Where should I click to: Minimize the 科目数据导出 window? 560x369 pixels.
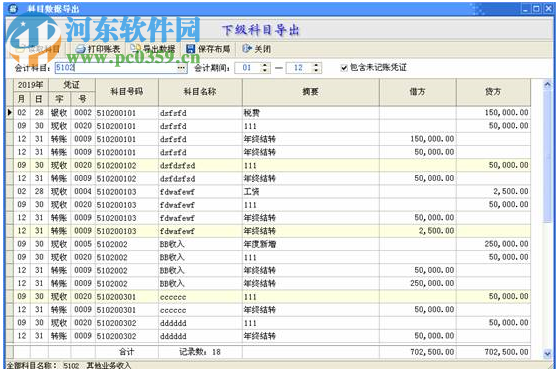[x=525, y=9]
